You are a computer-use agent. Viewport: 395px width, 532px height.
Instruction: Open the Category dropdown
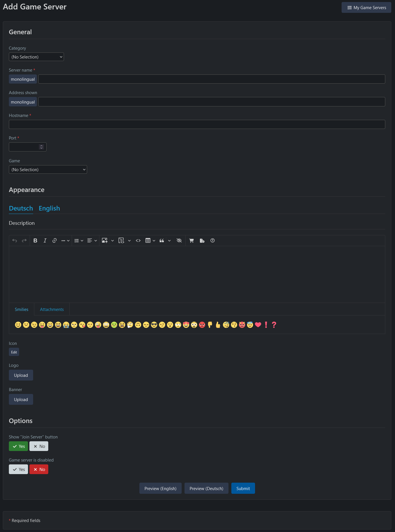click(36, 57)
